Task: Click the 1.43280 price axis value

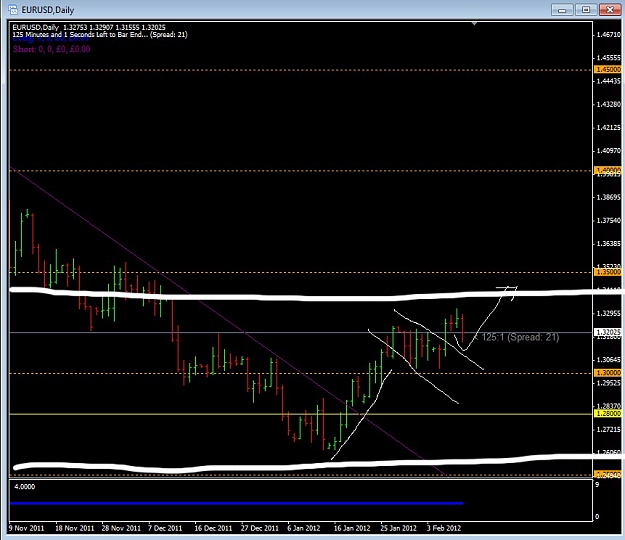Action: pyautogui.click(x=608, y=104)
